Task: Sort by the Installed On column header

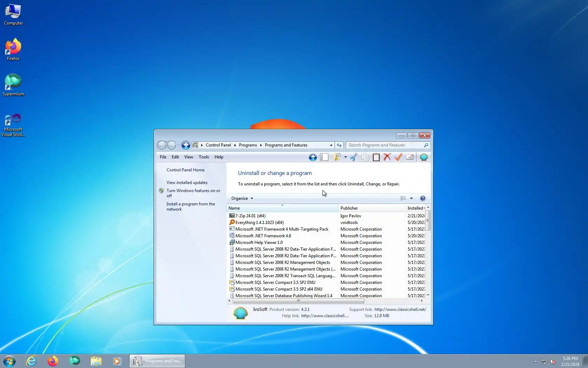Action: (415, 208)
